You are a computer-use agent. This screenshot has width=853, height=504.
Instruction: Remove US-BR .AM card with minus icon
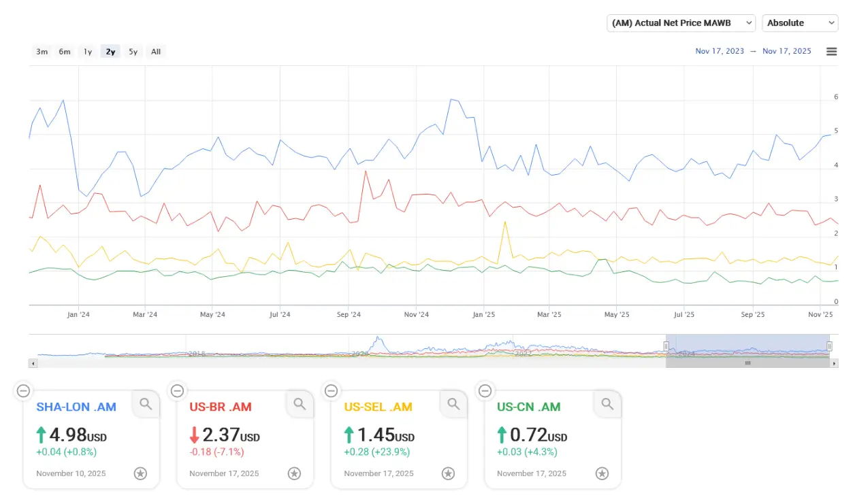click(177, 390)
